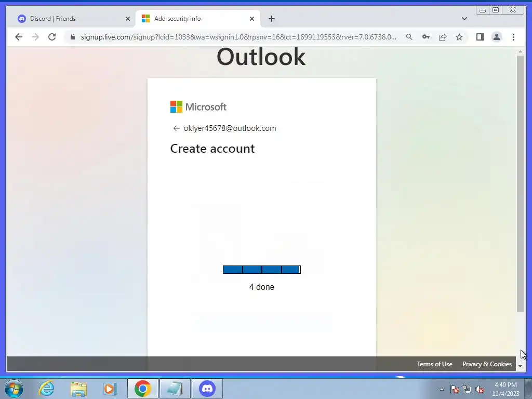Image resolution: width=532 pixels, height=399 pixels.
Task: Switch to Discord on the taskbar
Action: click(x=207, y=389)
